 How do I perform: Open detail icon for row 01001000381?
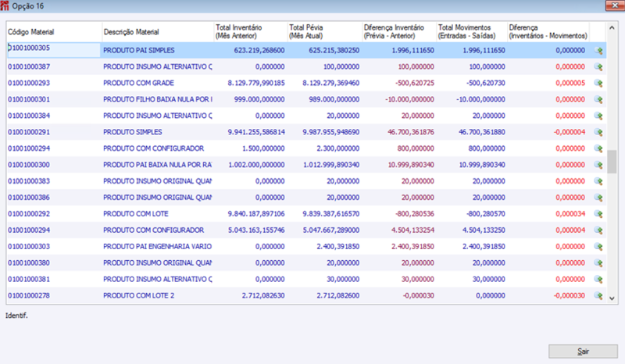pos(598,280)
